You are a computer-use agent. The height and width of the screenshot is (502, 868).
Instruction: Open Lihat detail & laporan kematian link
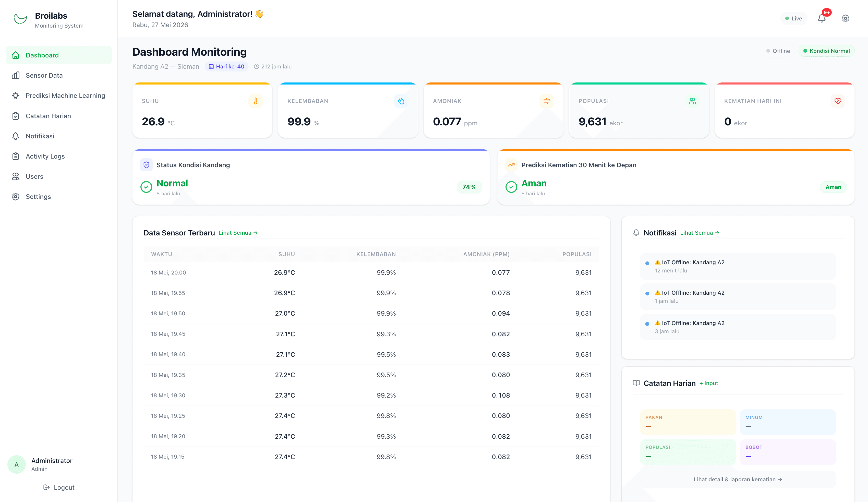coord(738,479)
